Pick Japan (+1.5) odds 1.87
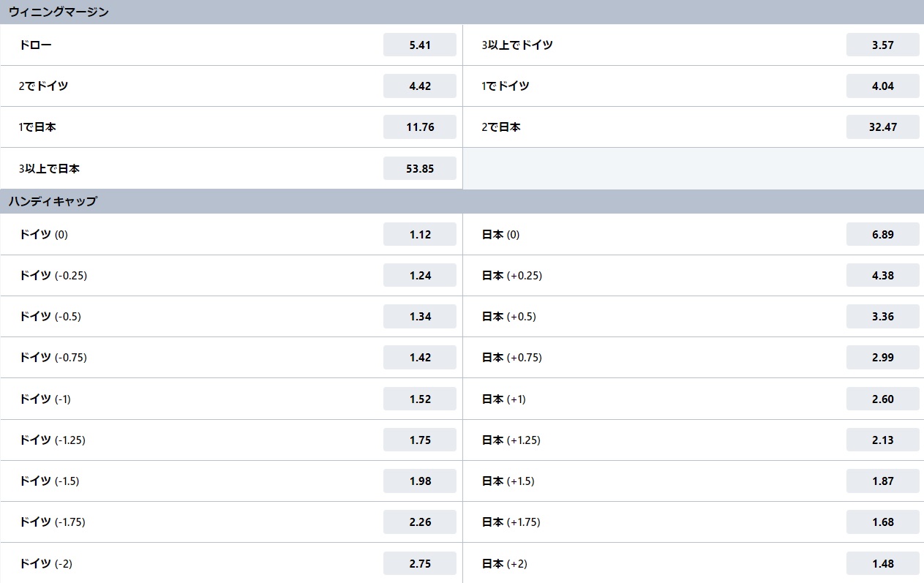This screenshot has height=583, width=924. coord(883,481)
